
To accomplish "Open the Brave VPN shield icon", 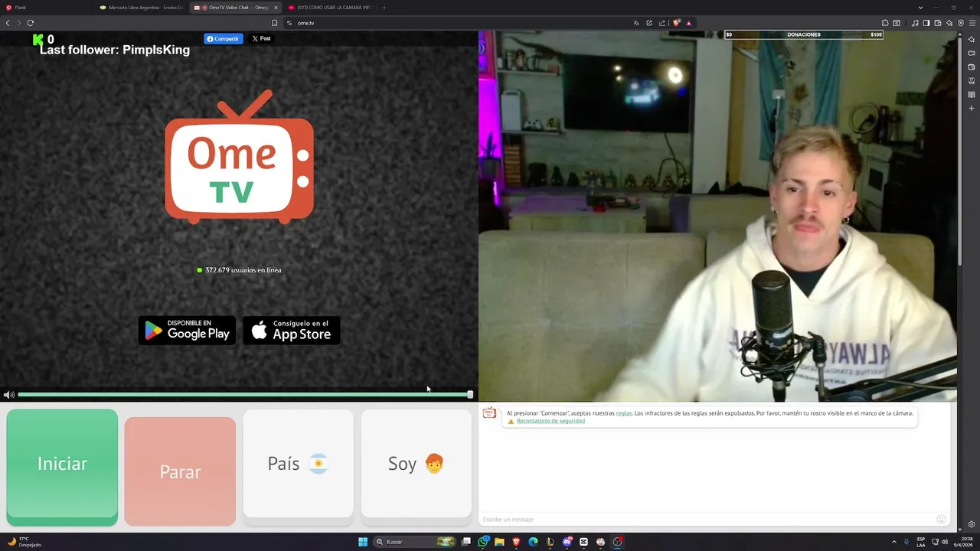I will click(x=961, y=23).
